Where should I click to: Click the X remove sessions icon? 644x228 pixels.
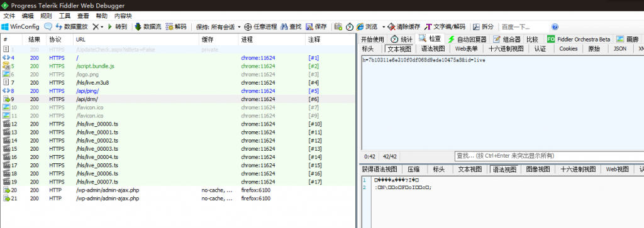(96, 26)
